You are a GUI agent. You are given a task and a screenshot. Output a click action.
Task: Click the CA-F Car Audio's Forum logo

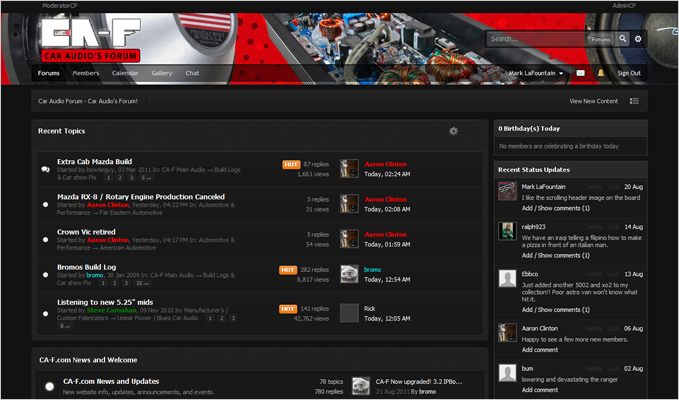pos(91,39)
